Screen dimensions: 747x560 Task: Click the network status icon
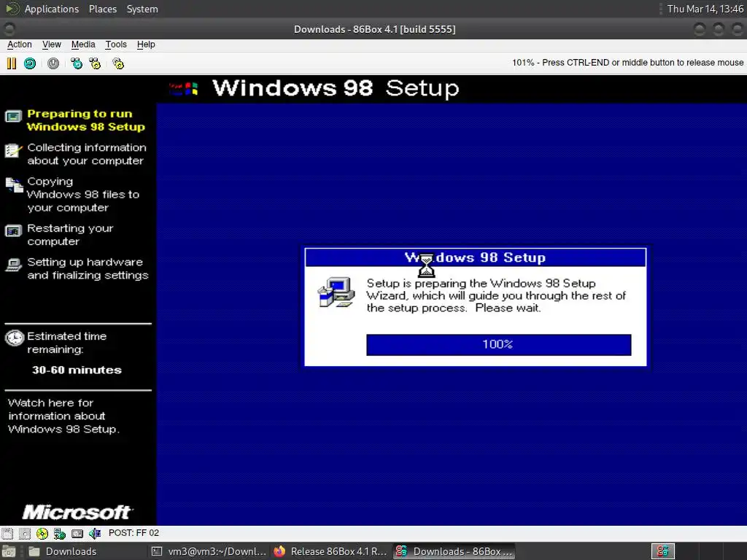[60, 533]
